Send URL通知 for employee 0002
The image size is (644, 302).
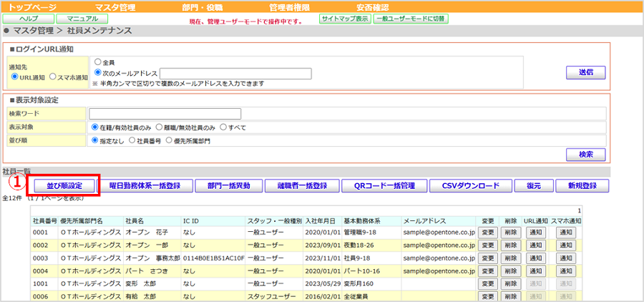point(535,245)
